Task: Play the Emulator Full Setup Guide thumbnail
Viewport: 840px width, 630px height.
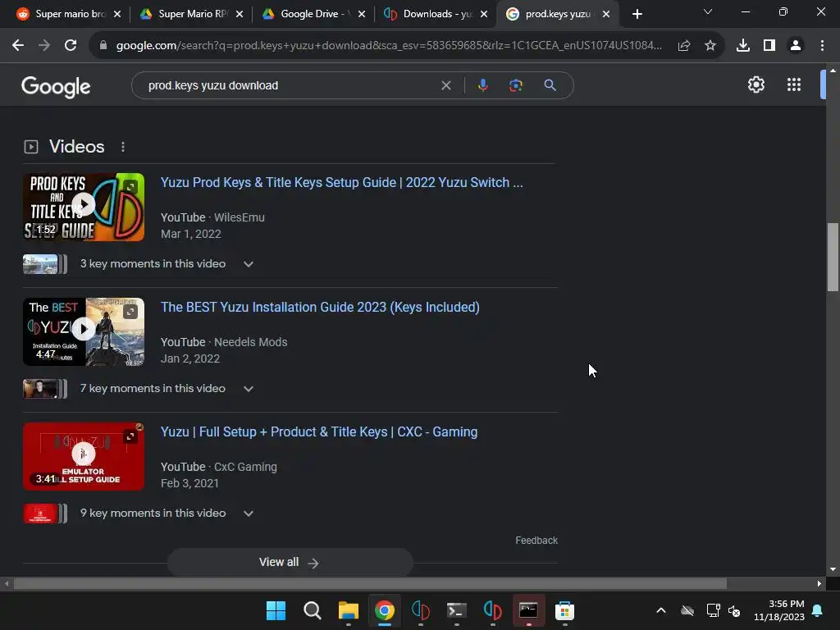Action: [x=84, y=456]
